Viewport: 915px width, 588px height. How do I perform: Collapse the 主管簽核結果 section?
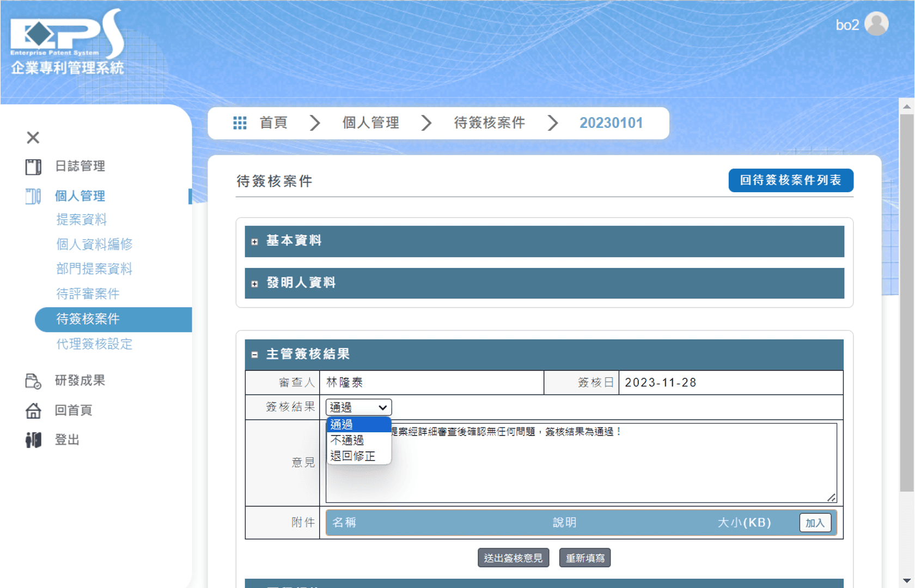pos(254,355)
